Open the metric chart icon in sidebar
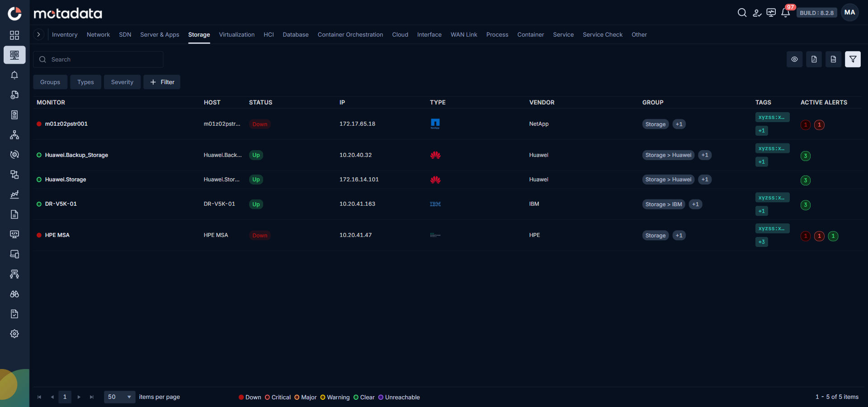This screenshot has height=407, width=868. (14, 194)
